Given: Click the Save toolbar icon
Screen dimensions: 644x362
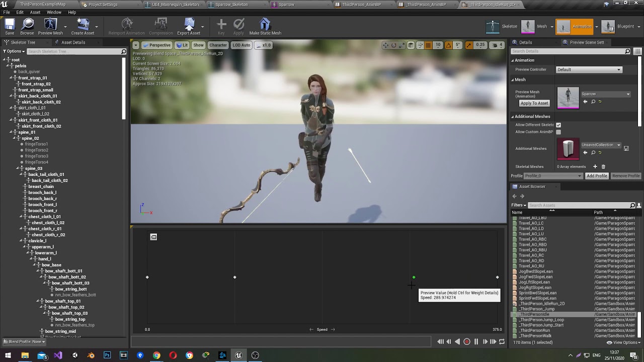Looking at the screenshot, I should click(10, 26).
